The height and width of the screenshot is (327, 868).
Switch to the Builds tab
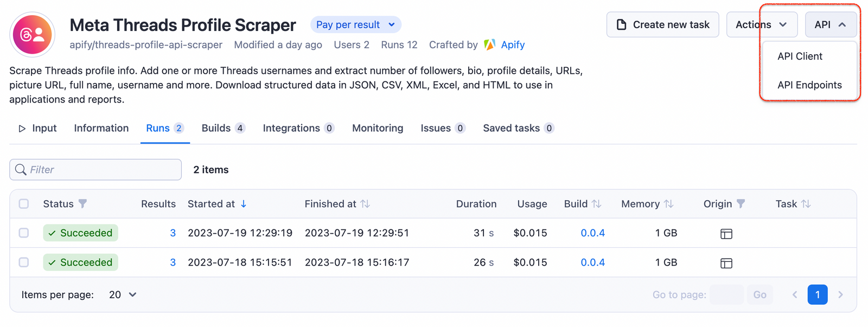coord(222,128)
